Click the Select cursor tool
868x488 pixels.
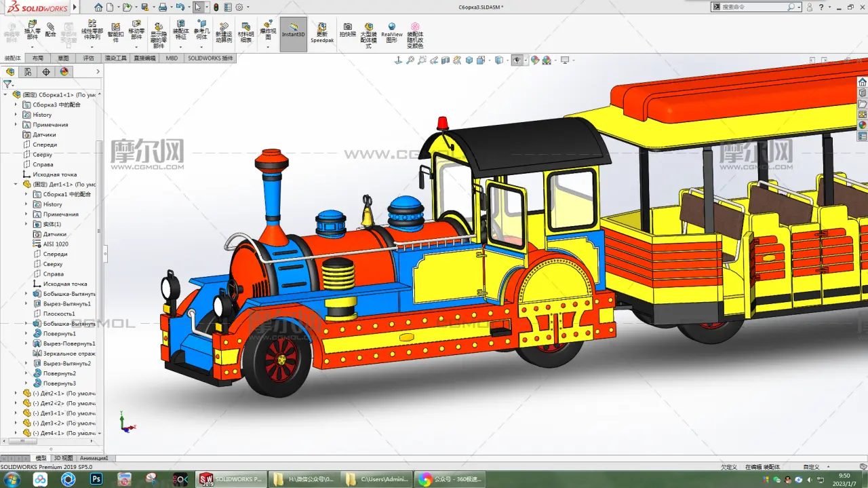coord(197,7)
